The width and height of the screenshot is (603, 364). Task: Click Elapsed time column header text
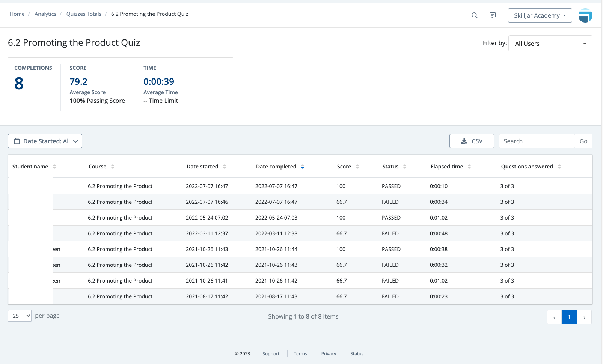tap(447, 167)
